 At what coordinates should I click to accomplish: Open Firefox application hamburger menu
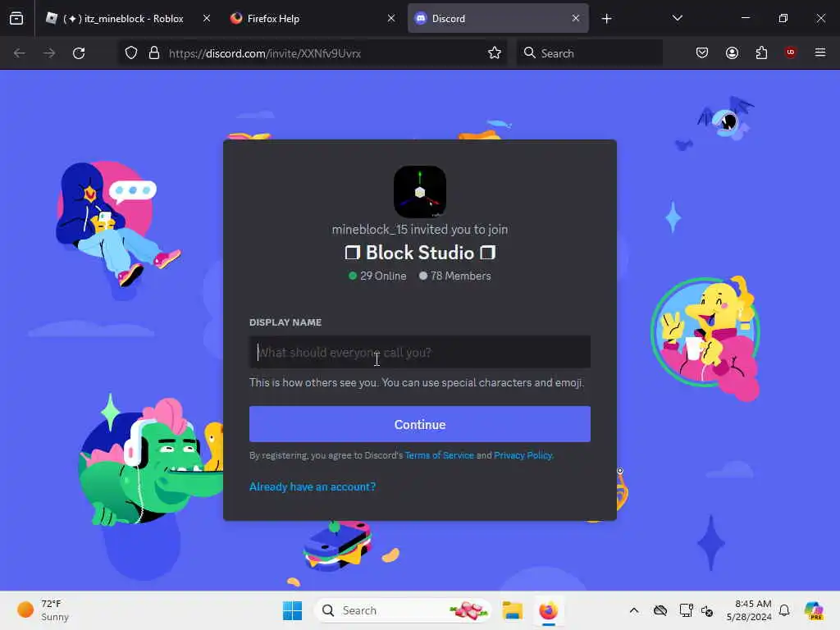820,52
